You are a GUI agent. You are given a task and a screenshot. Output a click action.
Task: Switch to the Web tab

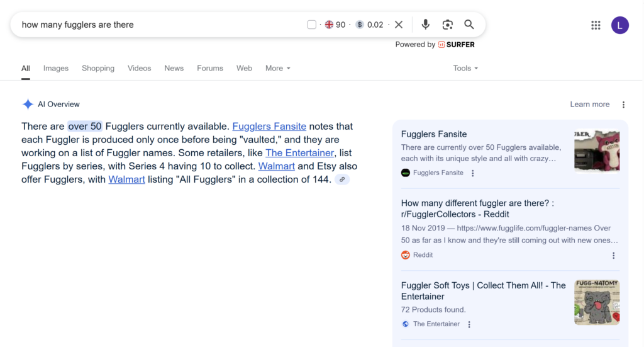244,68
